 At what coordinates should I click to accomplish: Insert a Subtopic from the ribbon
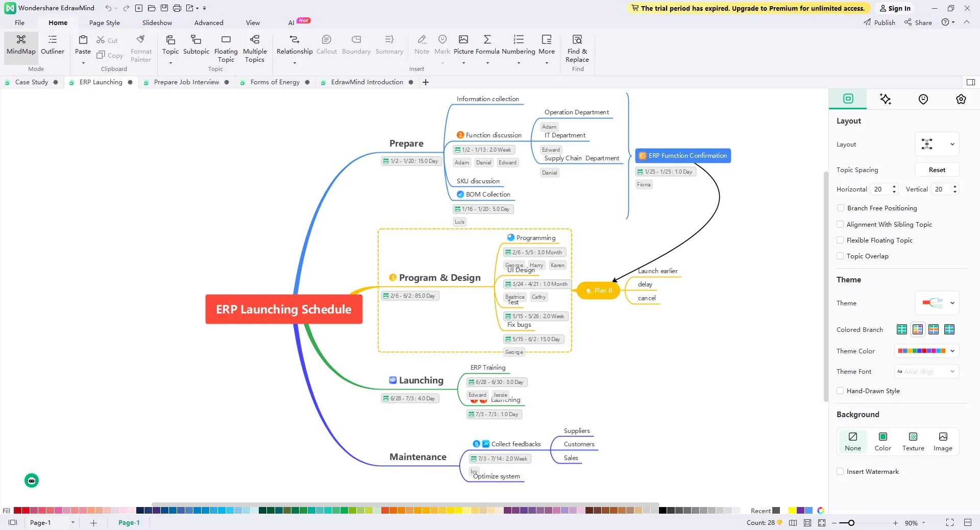coord(196,45)
